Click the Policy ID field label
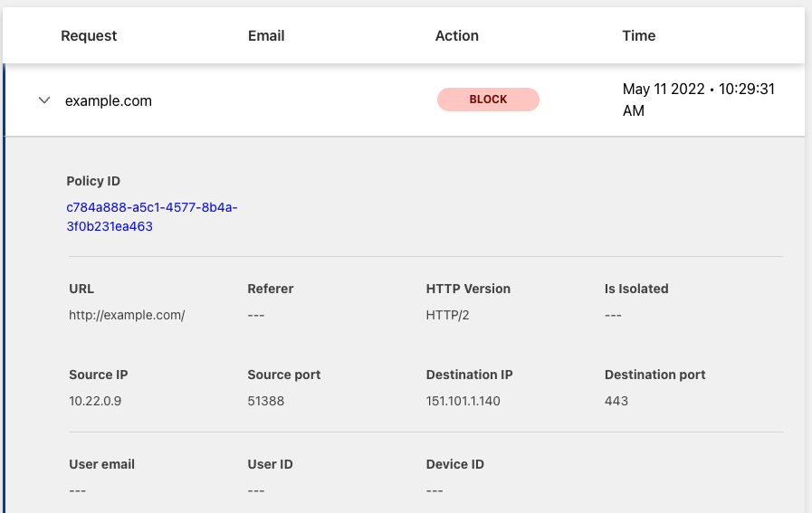This screenshot has width=812, height=513. pyautogui.click(x=93, y=181)
